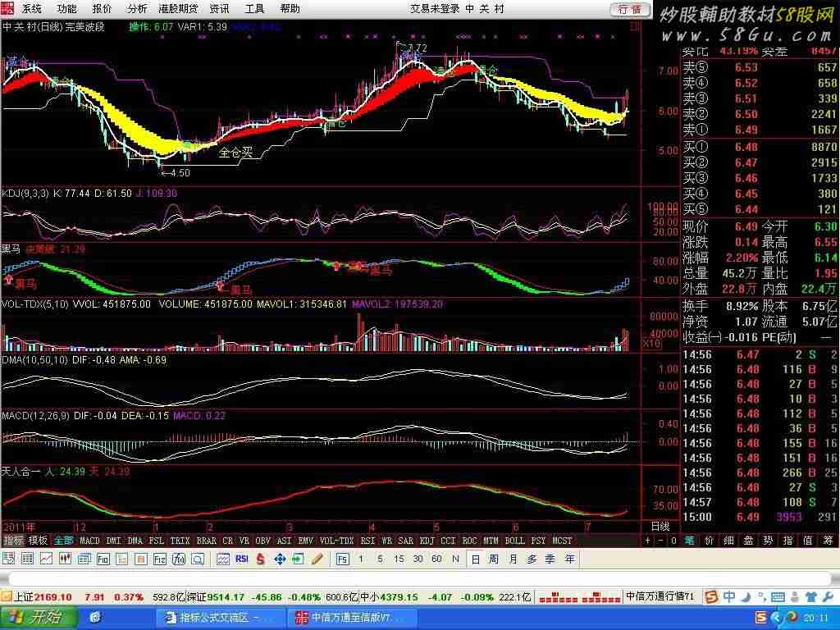Open the 资讯 menu
840x630 pixels.
pyautogui.click(x=219, y=8)
